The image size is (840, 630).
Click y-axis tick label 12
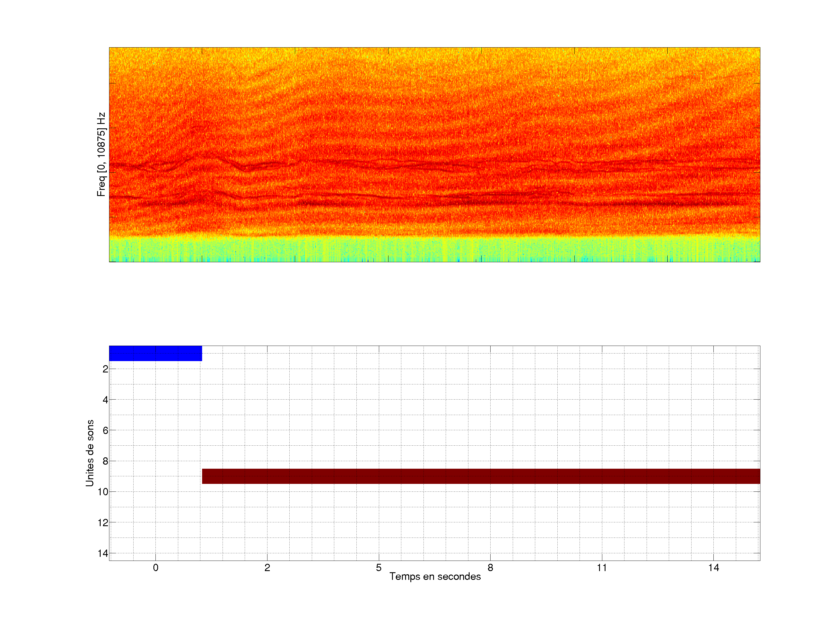pos(103,523)
